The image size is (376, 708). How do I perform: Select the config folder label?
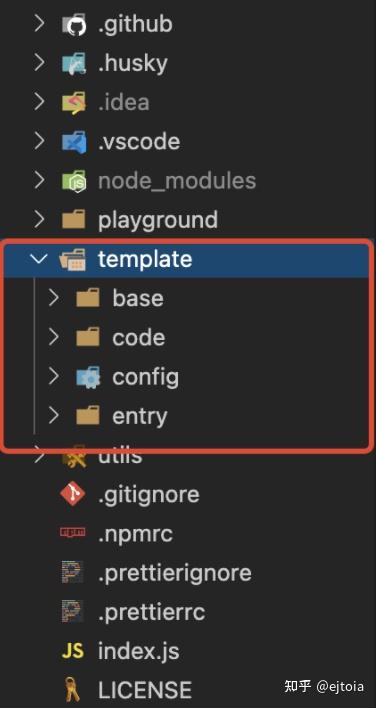(145, 377)
